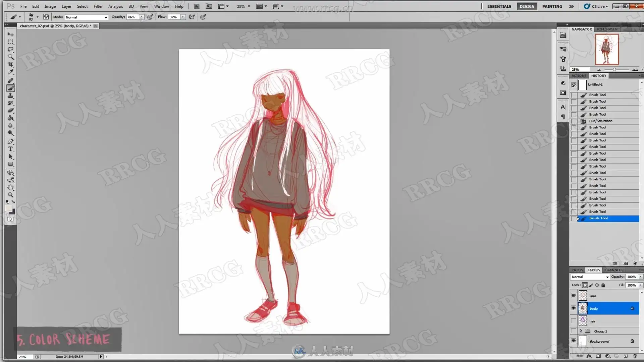The height and width of the screenshot is (362, 644).
Task: Open the Filter menu
Action: [98, 6]
